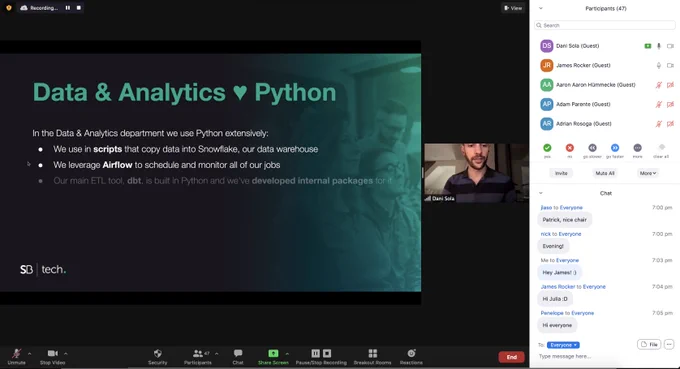Click 'Hey James! :)' chat message
This screenshot has width=680, height=369.
(x=559, y=273)
